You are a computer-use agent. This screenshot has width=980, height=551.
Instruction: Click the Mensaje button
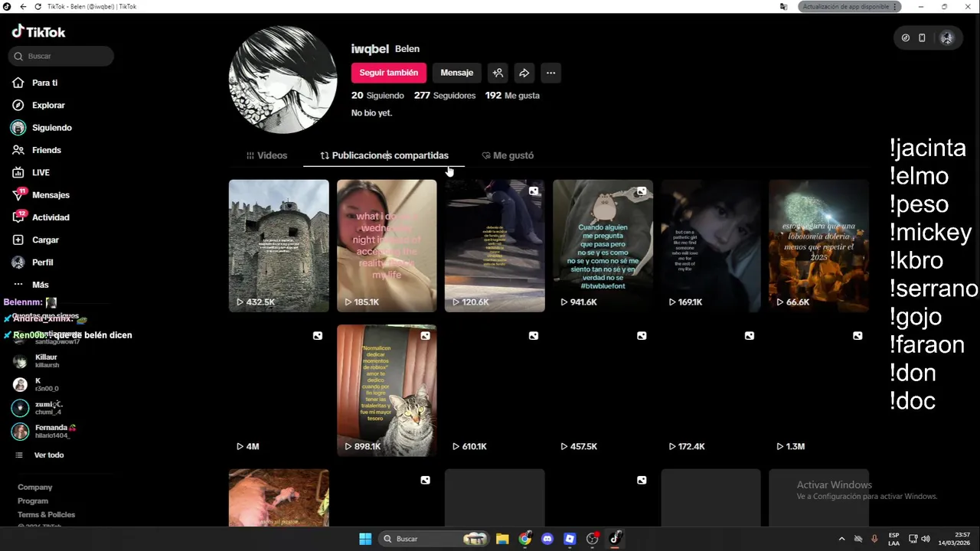coord(457,73)
